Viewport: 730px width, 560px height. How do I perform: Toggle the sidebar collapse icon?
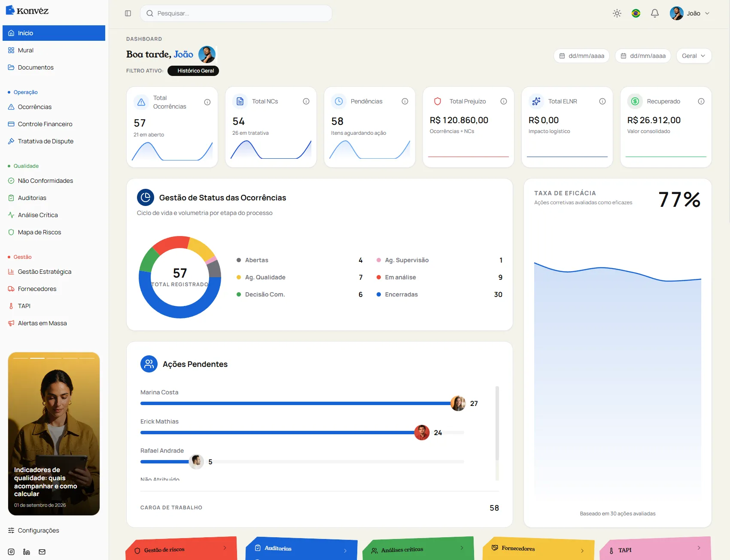[128, 13]
